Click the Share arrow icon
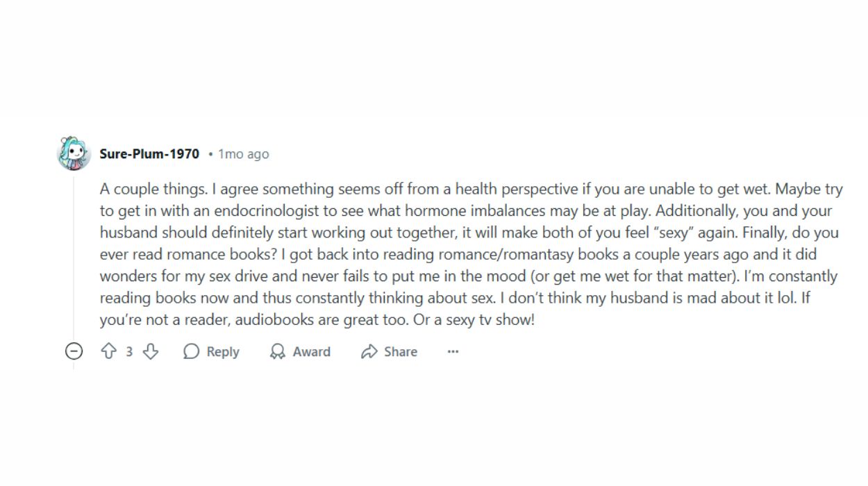868x486 pixels. point(369,351)
